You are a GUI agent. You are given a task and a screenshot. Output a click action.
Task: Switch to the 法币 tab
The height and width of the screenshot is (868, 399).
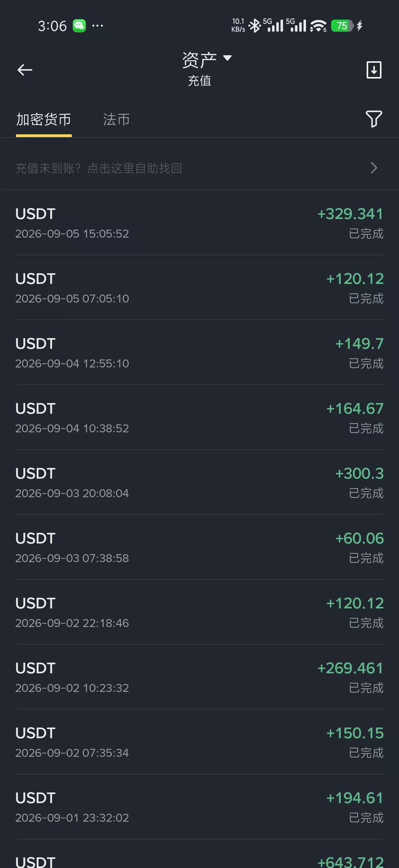pos(116,120)
